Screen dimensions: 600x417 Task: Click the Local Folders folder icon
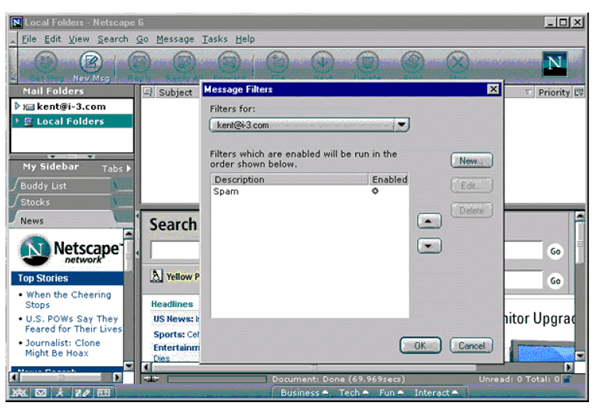[x=28, y=122]
